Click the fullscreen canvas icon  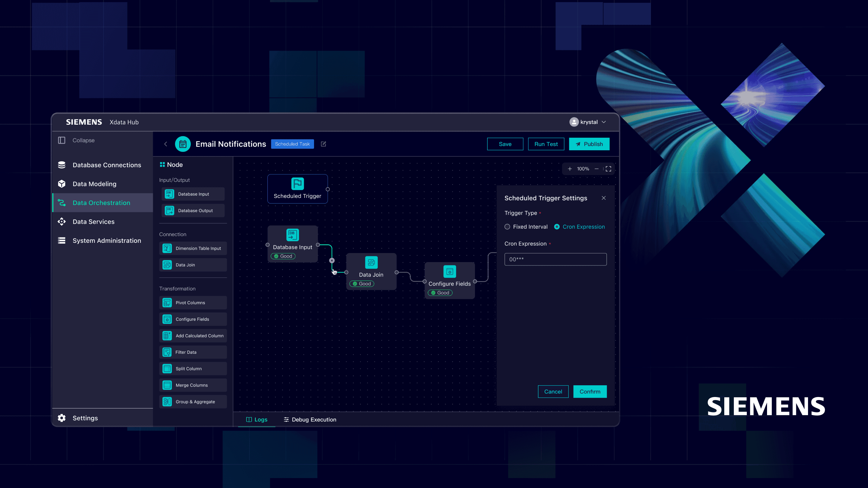click(x=608, y=169)
